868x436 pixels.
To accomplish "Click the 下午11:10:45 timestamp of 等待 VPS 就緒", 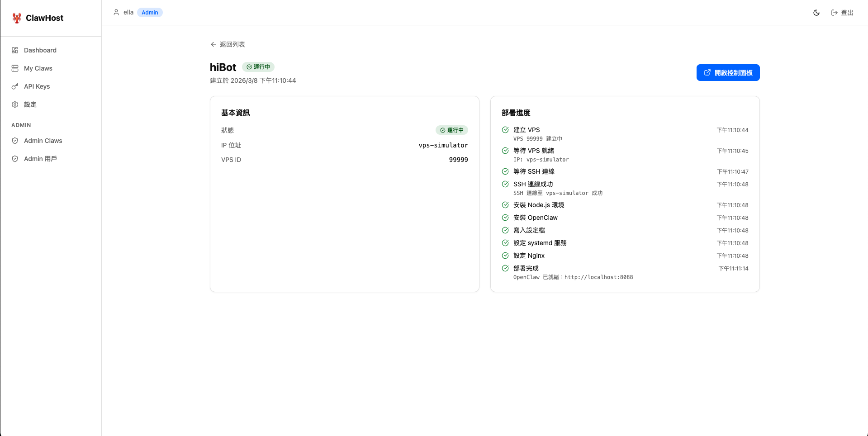I will pyautogui.click(x=732, y=151).
